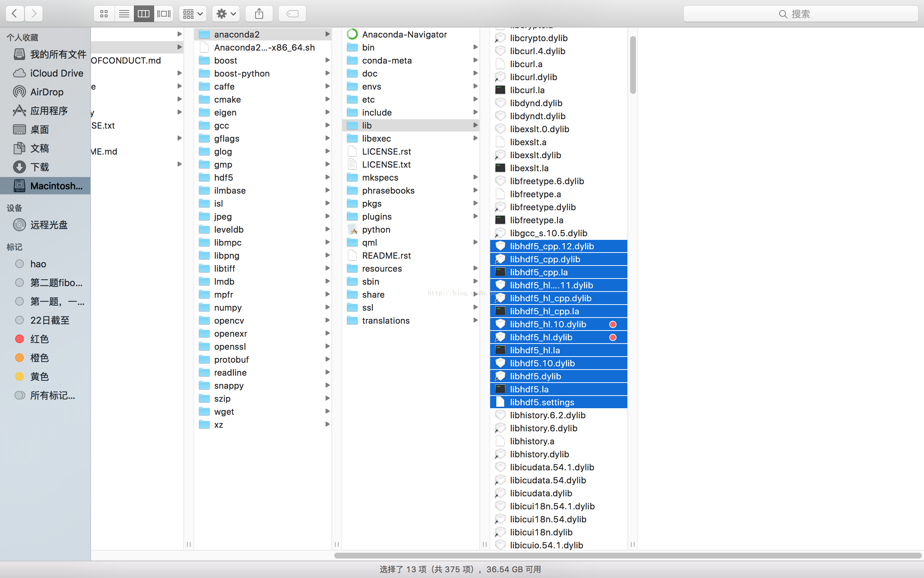Expand the translations folder arrow
Viewport: 924px width, 578px height.
point(475,320)
